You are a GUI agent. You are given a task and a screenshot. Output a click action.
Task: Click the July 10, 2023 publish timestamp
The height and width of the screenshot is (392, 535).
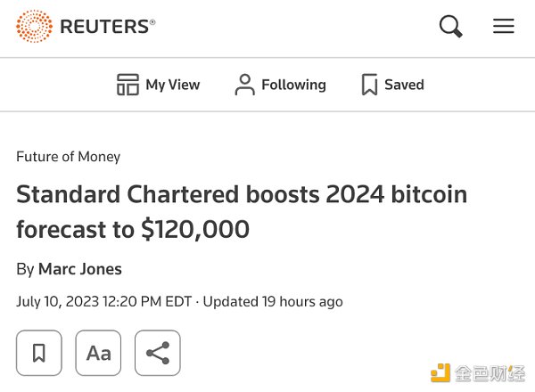pos(103,301)
